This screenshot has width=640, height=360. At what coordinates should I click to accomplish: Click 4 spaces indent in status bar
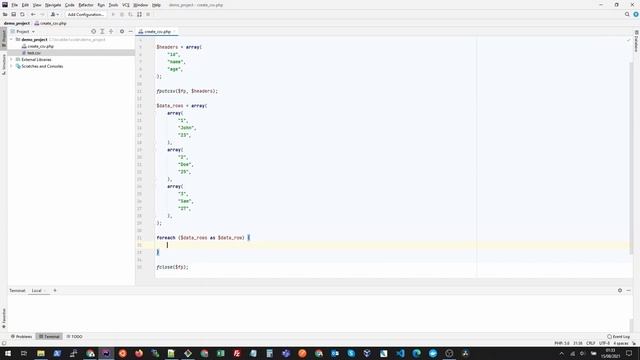[620, 343]
